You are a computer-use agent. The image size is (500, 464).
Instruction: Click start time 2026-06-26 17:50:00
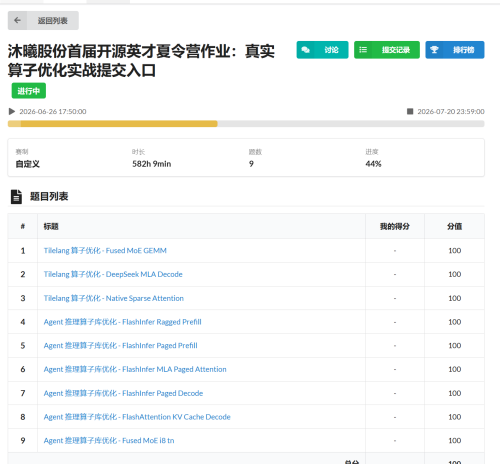53,111
